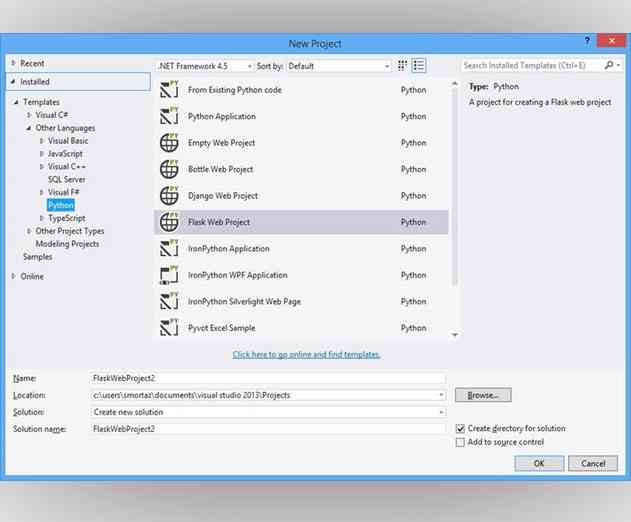631x522 pixels.
Task: Enable Add to source control checkbox
Action: (x=460, y=442)
